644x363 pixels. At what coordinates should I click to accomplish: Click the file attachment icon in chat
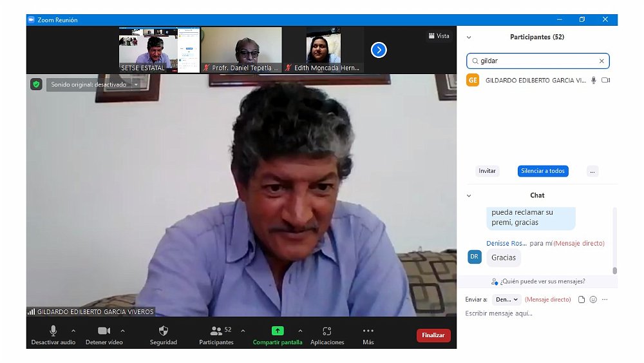(582, 300)
